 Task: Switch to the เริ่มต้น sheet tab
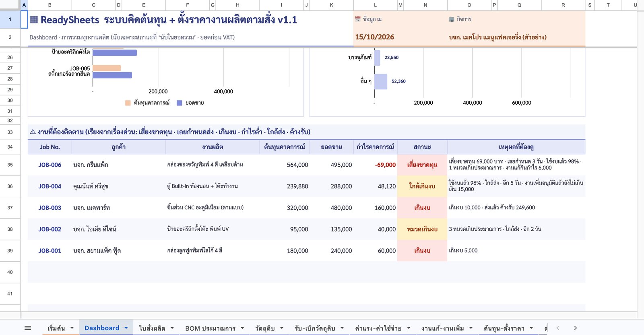(x=56, y=328)
